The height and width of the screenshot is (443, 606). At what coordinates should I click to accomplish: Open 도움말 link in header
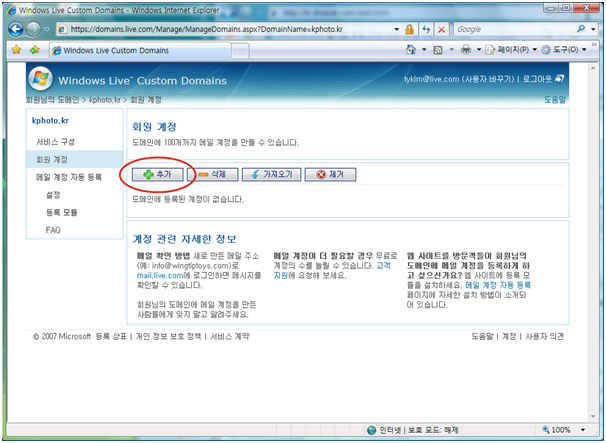(x=554, y=100)
